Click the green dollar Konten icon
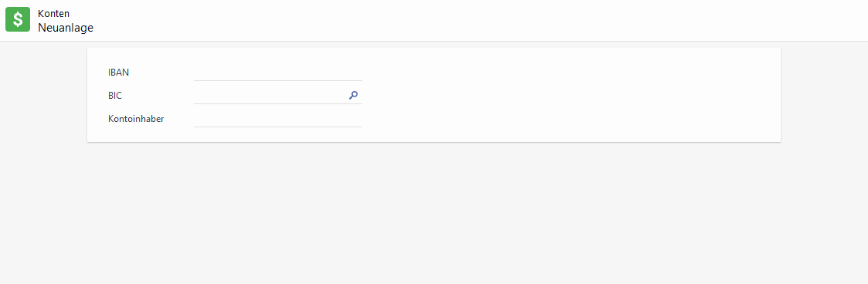Screen dimensions: 868x284 18,19
